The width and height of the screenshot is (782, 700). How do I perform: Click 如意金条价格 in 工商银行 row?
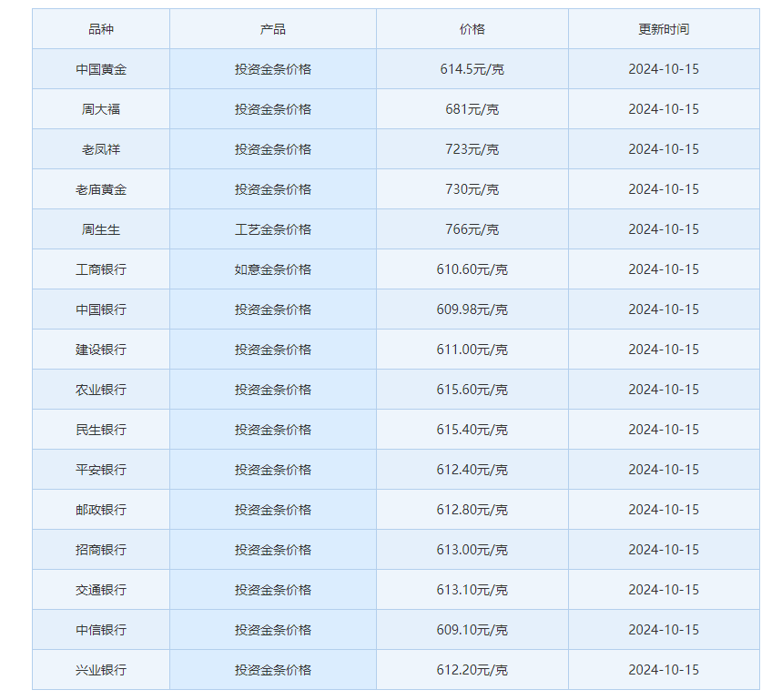tap(273, 269)
